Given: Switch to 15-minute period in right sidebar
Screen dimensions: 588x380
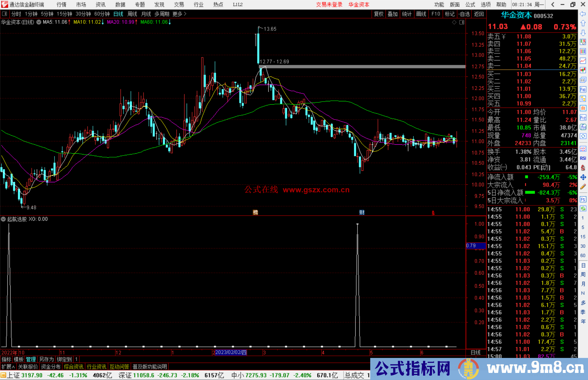Looking at the screenshot, I should [583, 237].
